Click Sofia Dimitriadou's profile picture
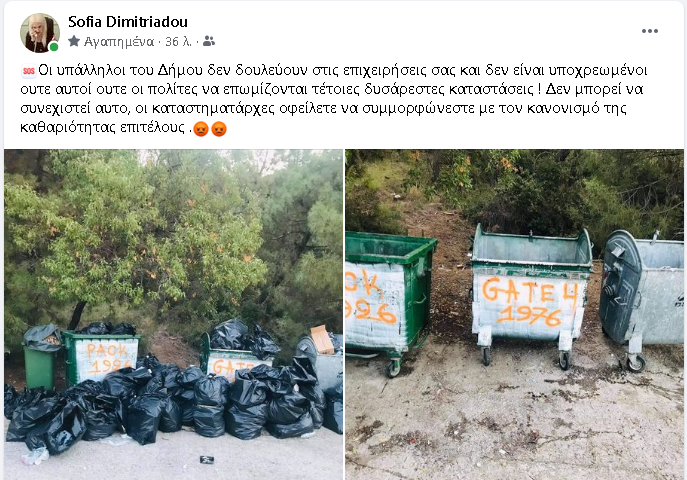Viewport: 687px width, 480px height. coord(39,33)
